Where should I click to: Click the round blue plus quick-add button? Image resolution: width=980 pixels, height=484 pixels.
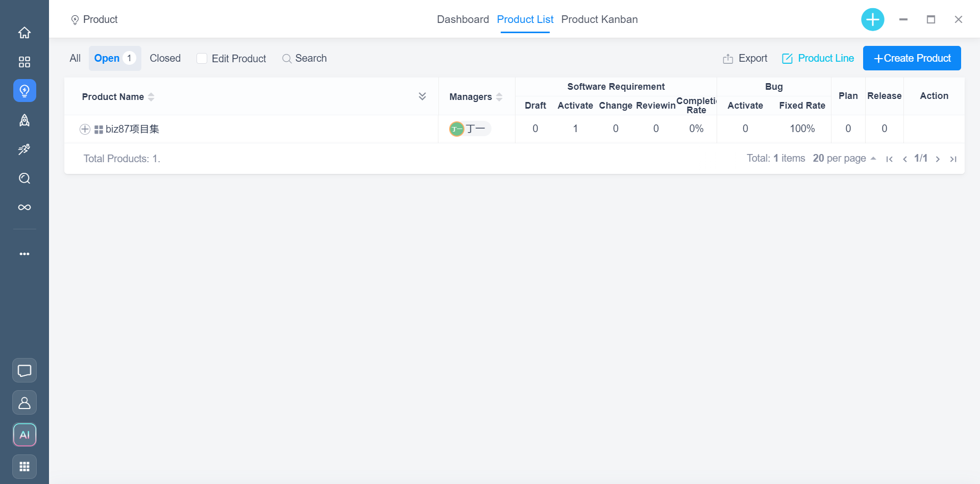click(x=872, y=20)
